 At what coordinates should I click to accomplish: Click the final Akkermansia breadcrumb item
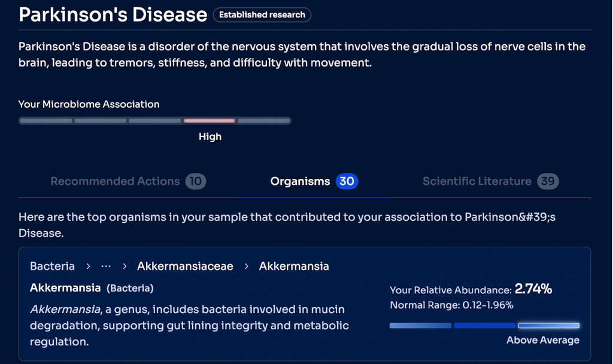pyautogui.click(x=294, y=266)
